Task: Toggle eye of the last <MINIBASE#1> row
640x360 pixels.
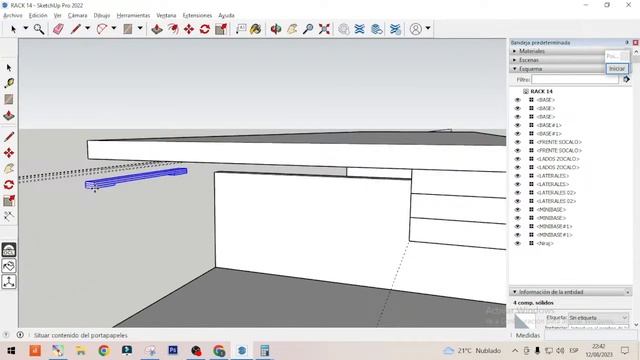Action: [x=518, y=235]
